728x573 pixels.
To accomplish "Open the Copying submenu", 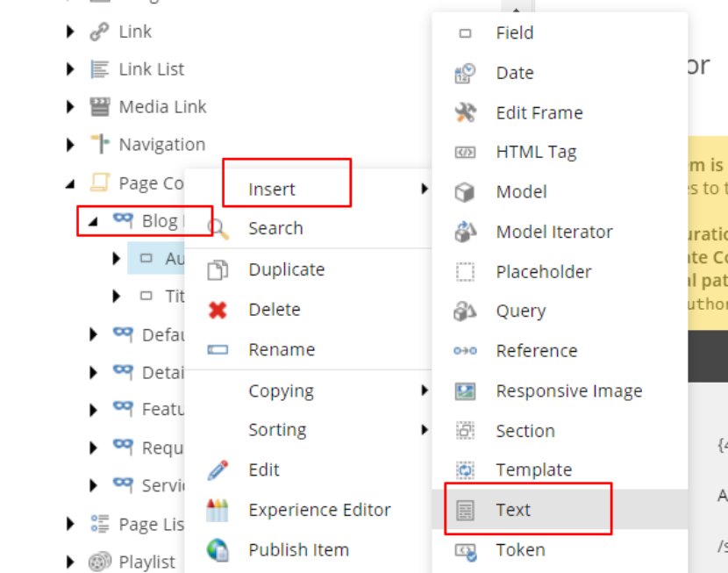I will coord(308,390).
